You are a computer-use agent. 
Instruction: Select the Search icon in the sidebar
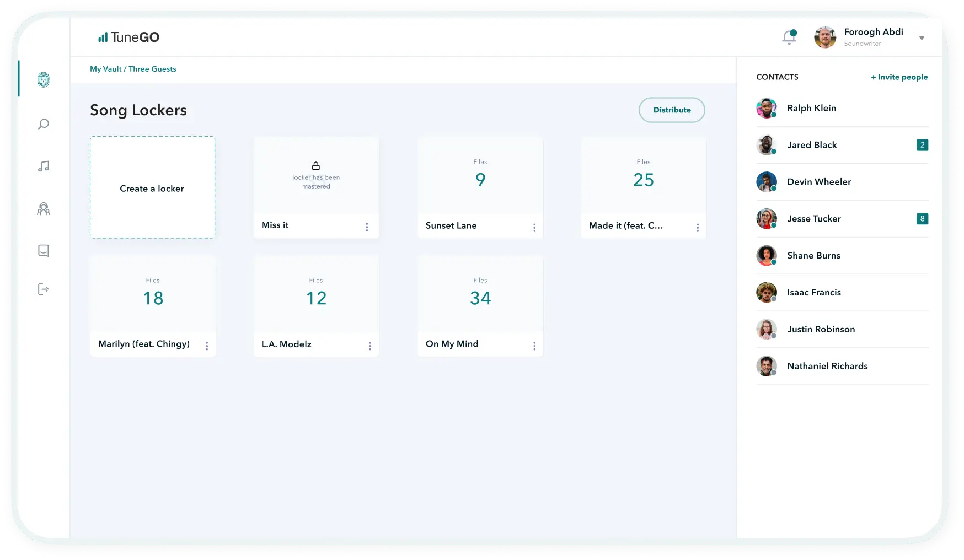[43, 124]
